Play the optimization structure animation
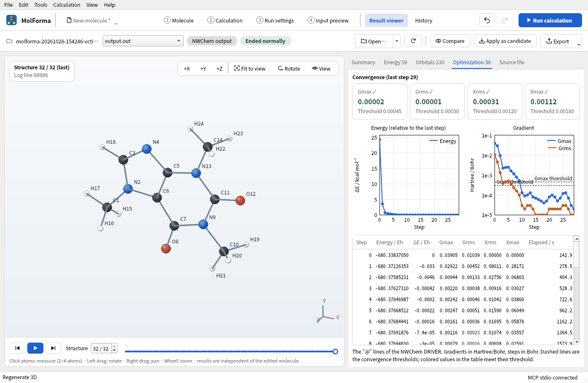This screenshot has width=588, height=383. coord(35,348)
